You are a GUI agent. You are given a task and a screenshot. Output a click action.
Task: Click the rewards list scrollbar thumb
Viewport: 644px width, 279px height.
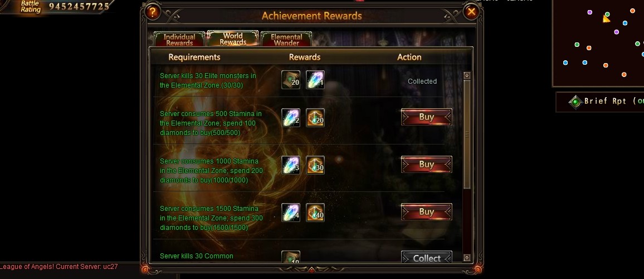(467, 134)
